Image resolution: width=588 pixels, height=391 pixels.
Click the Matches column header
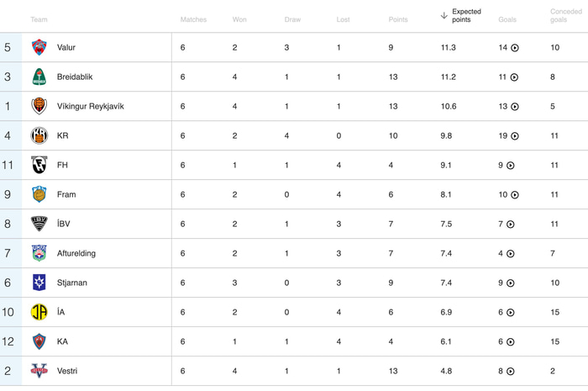pyautogui.click(x=193, y=19)
